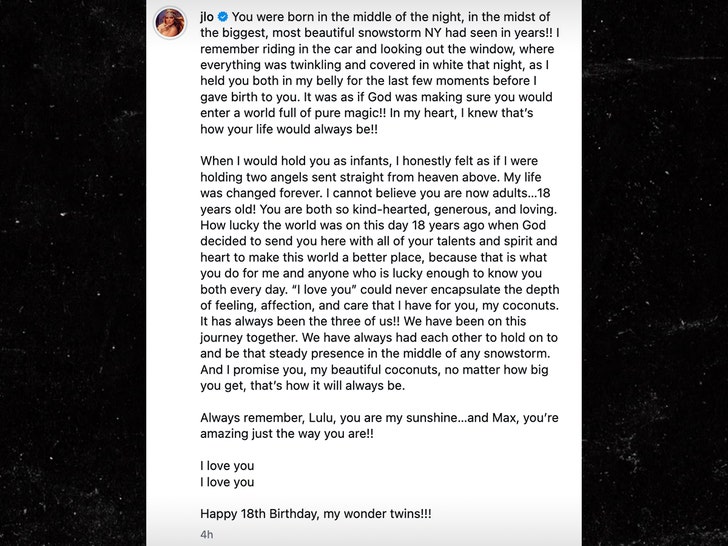Open the jlo username link
This screenshot has width=728, height=546.
coord(210,17)
